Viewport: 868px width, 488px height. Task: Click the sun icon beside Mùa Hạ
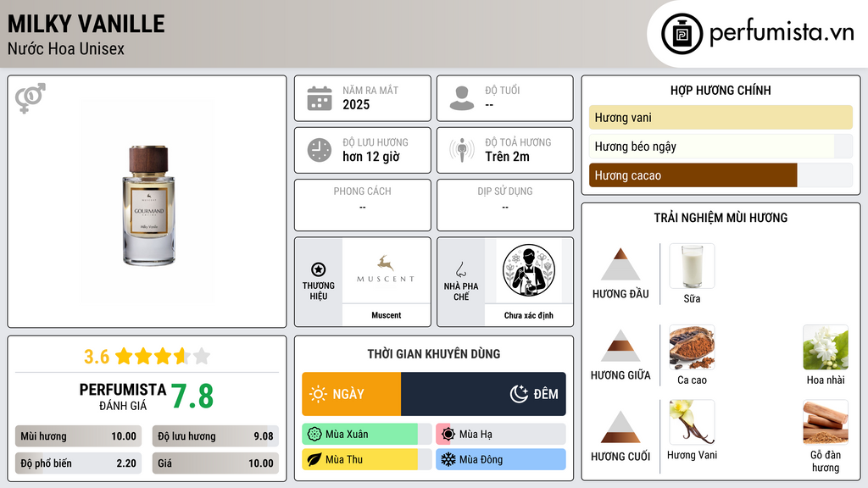[x=448, y=435]
